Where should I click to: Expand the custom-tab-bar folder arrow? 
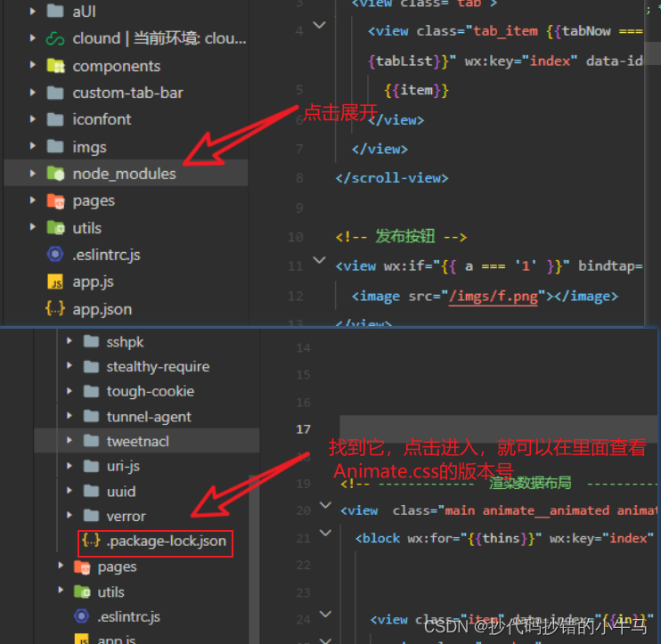click(32, 93)
